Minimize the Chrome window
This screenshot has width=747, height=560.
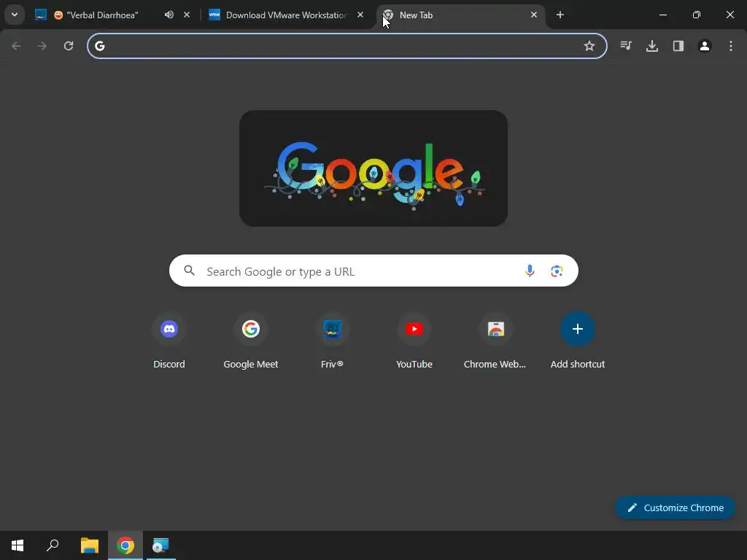(662, 15)
